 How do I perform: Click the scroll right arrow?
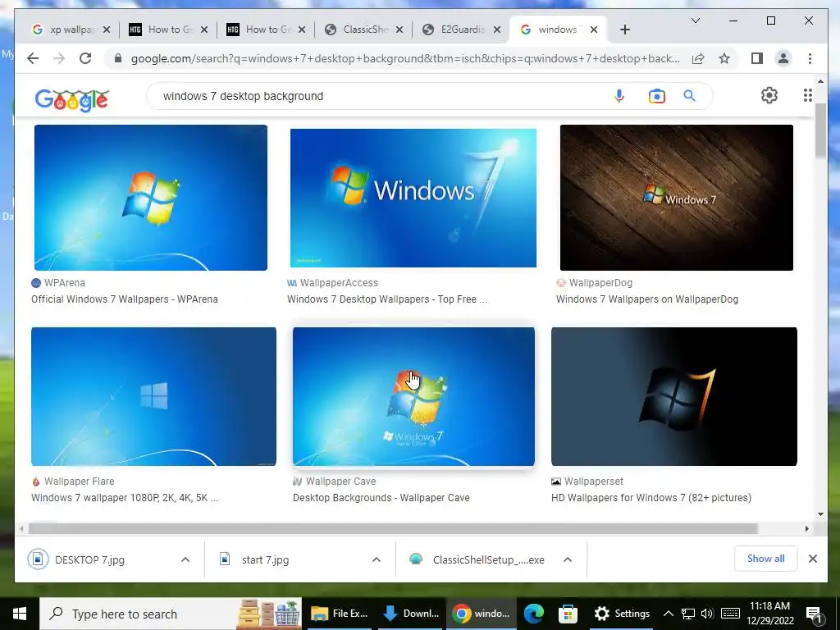(807, 529)
